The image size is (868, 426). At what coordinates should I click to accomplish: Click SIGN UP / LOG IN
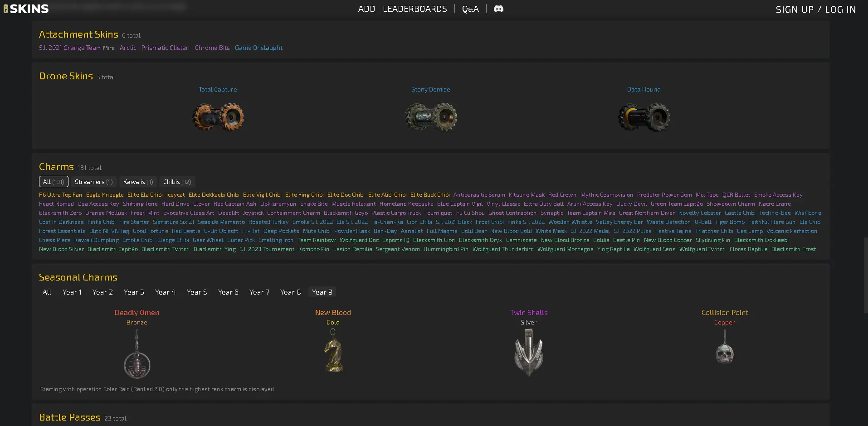(x=815, y=10)
